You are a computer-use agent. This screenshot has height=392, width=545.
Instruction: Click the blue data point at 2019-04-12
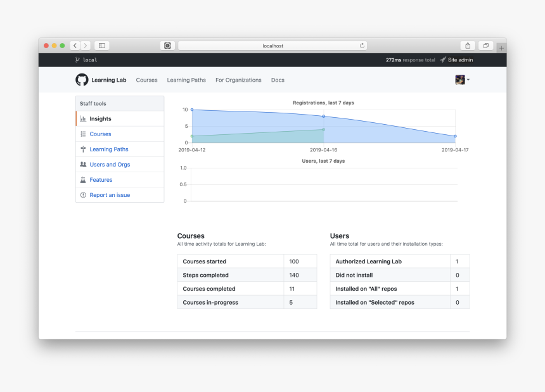click(192, 110)
